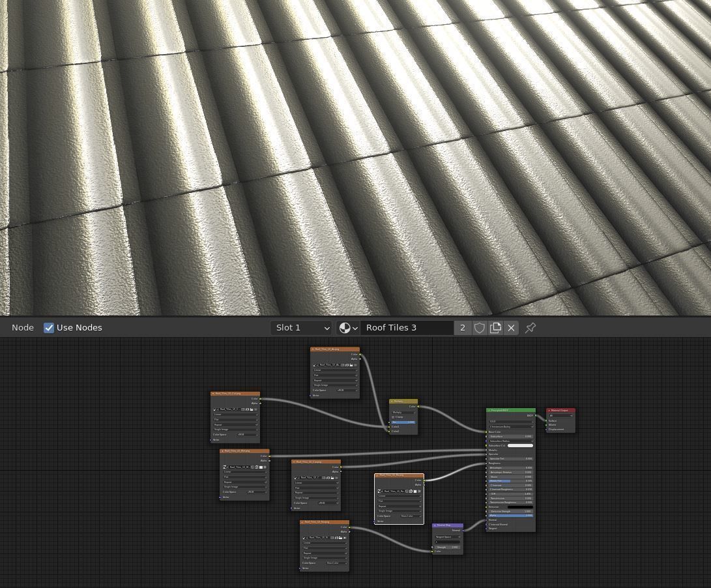
Task: Toggle the Use Nodes checkbox
Action: coord(48,328)
